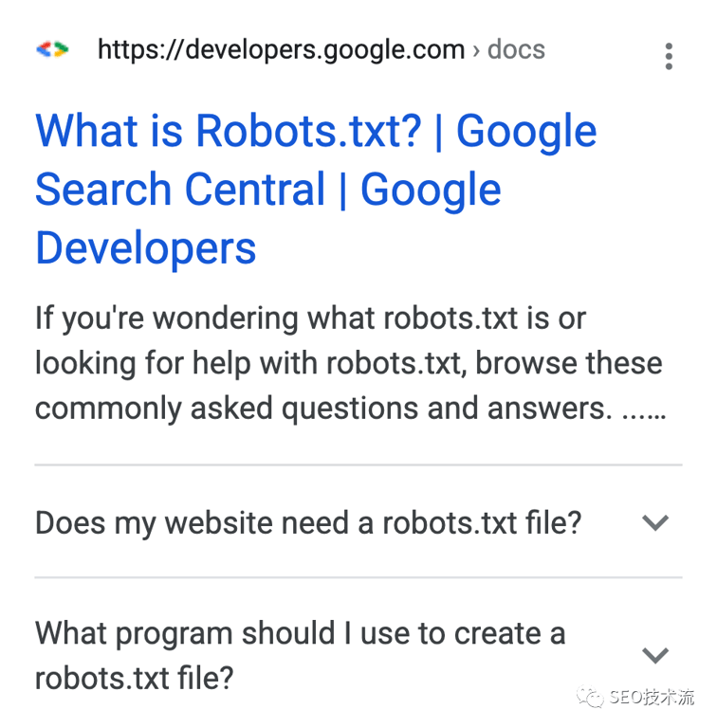Screen dimensions: 717x728
Task: Select the "docs" breadcrumb segment
Action: click(516, 49)
